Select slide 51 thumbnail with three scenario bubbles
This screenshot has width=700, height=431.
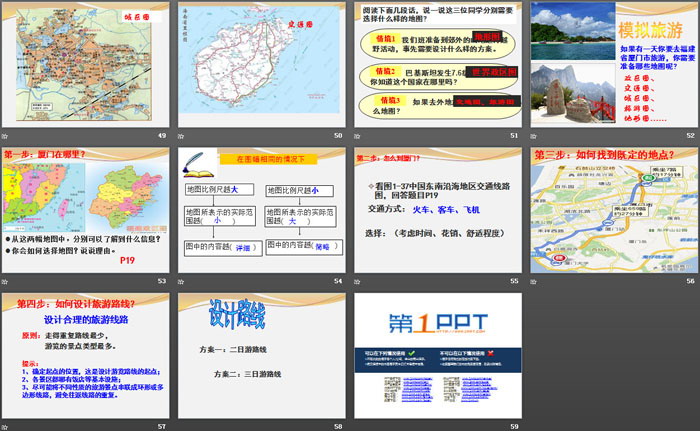[x=438, y=65]
